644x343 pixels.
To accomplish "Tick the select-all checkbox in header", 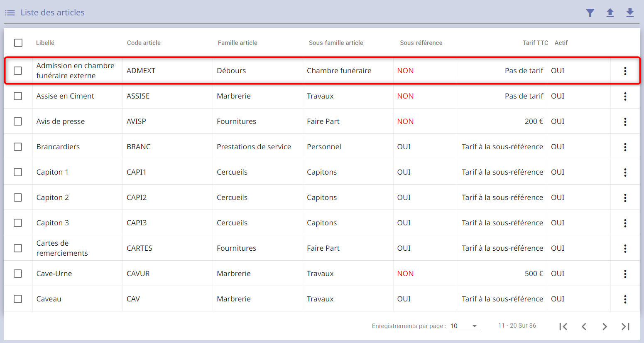I will 18,43.
